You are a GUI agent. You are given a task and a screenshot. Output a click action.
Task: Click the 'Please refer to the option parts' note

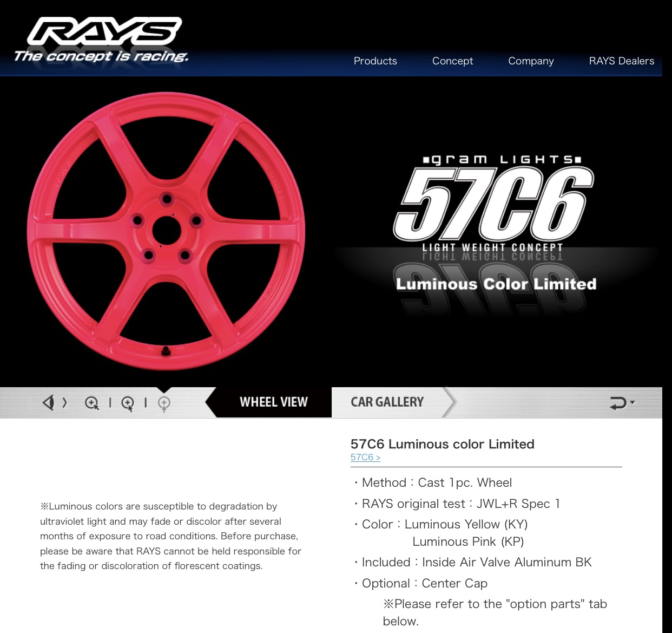tap(495, 612)
